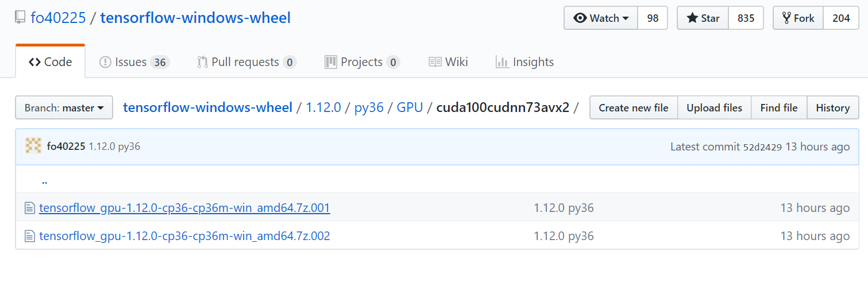The height and width of the screenshot is (282, 868).
Task: Click Find file button
Action: tap(779, 107)
